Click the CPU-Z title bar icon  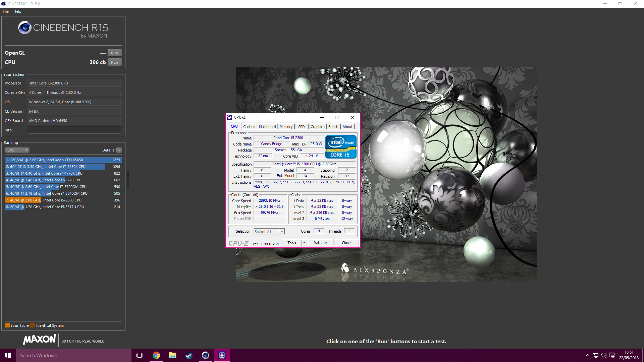coord(229,117)
